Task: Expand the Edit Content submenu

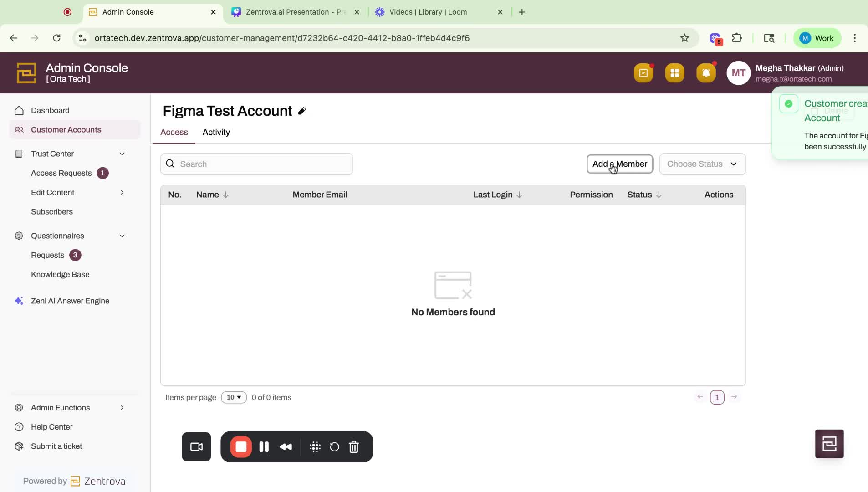Action: click(x=122, y=192)
